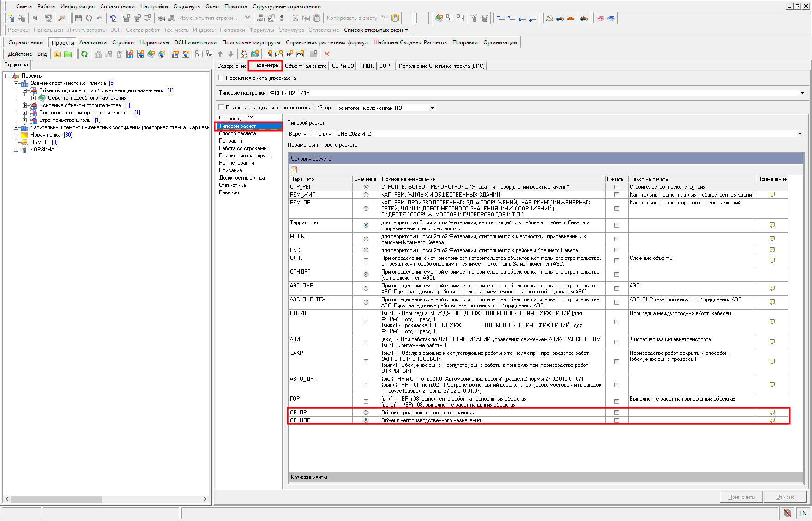This screenshot has width=812, height=521.
Task: Click the edit pencil icon under Условия расчета
Action: 294,170
